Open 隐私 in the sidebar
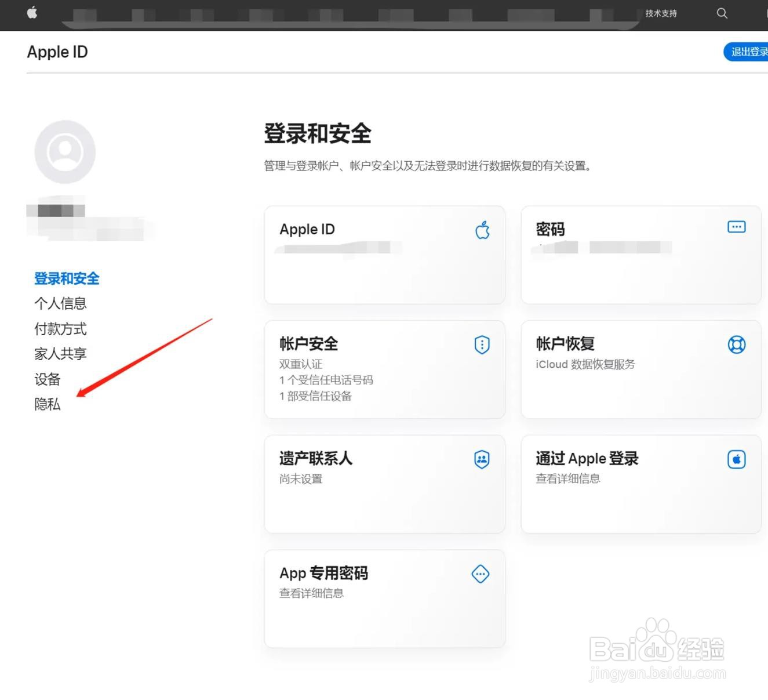This screenshot has height=700, width=768. [x=47, y=404]
